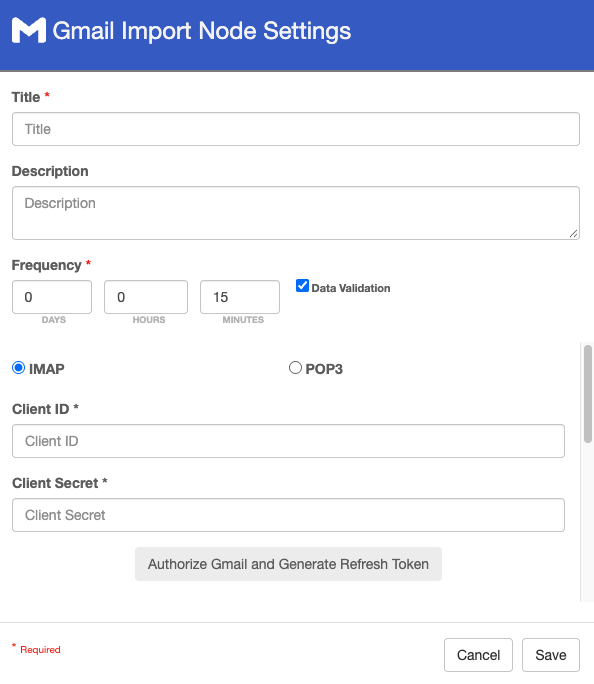
Task: Click the Frequency label
Action: point(46,265)
